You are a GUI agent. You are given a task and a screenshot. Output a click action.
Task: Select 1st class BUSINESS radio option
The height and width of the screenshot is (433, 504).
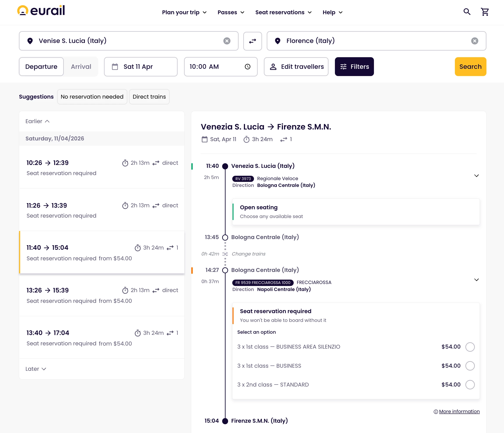click(x=470, y=366)
